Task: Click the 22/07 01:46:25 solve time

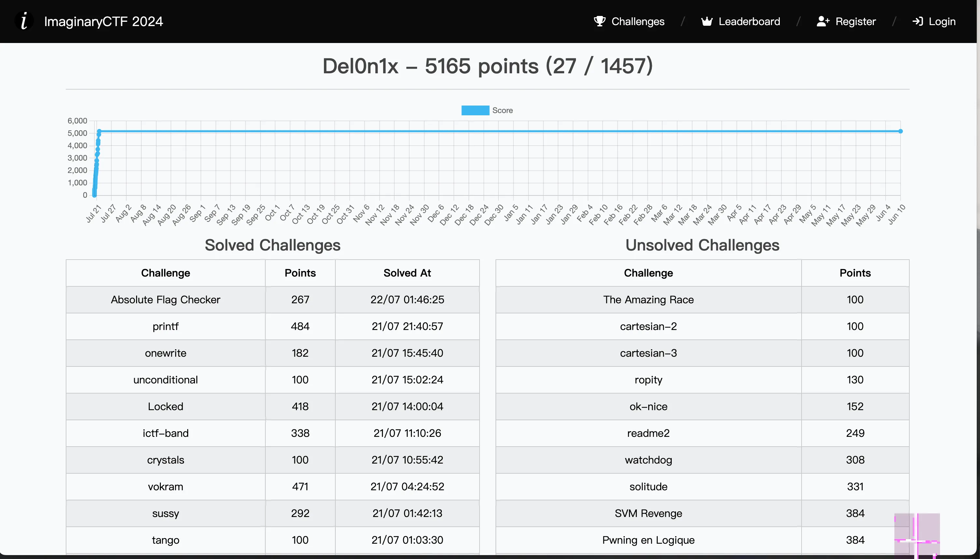Action: pos(407,299)
